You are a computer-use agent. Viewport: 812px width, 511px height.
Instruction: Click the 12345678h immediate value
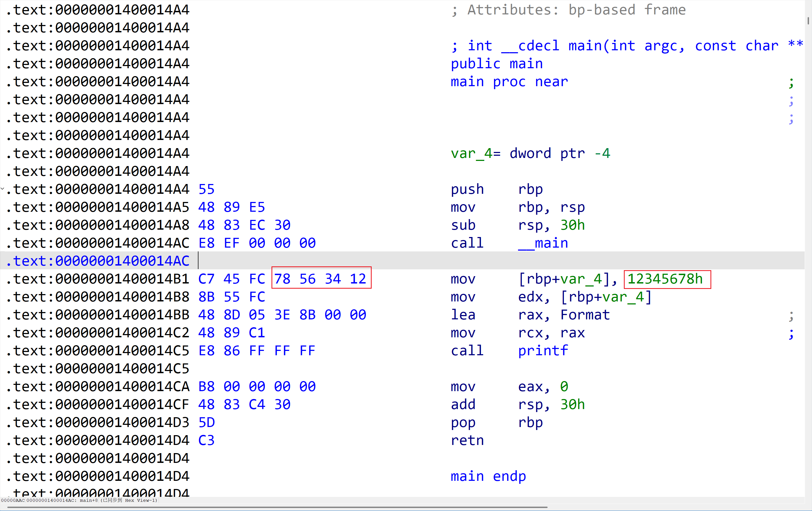(665, 279)
